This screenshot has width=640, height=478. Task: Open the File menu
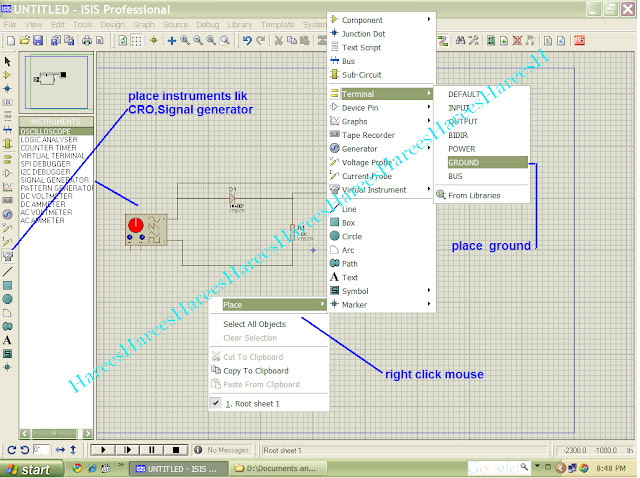point(10,25)
